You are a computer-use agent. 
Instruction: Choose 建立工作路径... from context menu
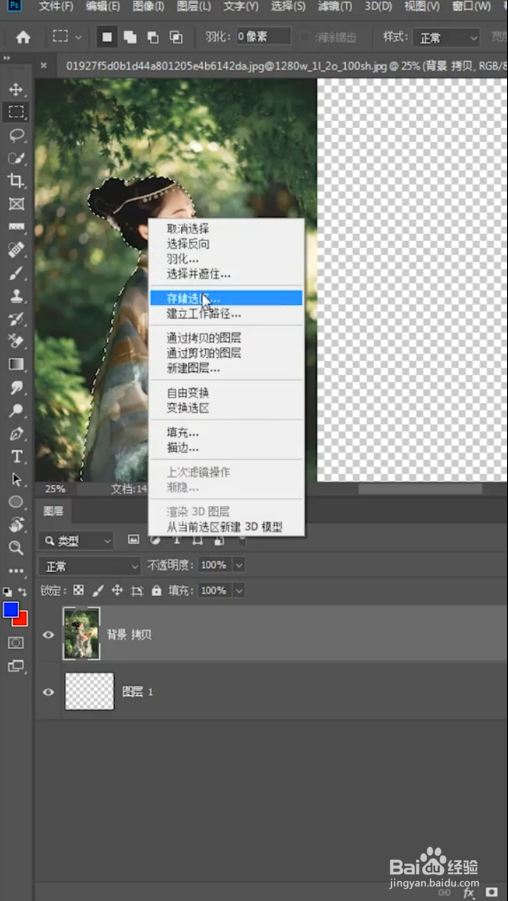[x=204, y=314]
